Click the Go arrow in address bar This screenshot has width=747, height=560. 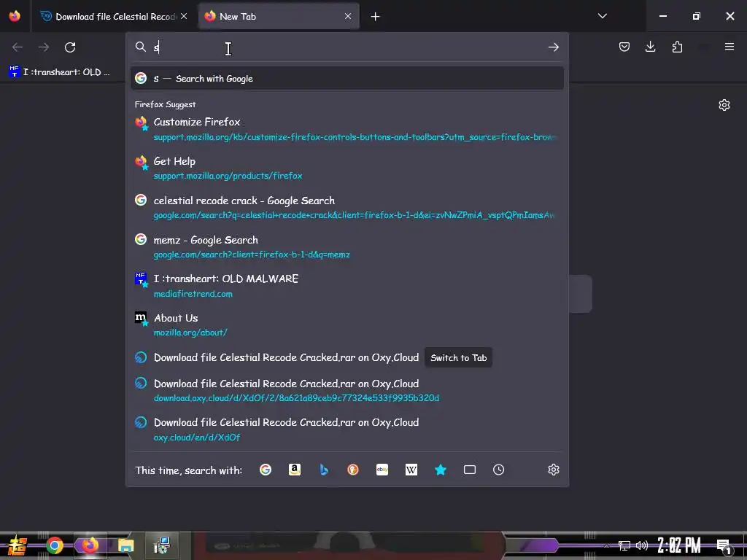[x=553, y=47]
